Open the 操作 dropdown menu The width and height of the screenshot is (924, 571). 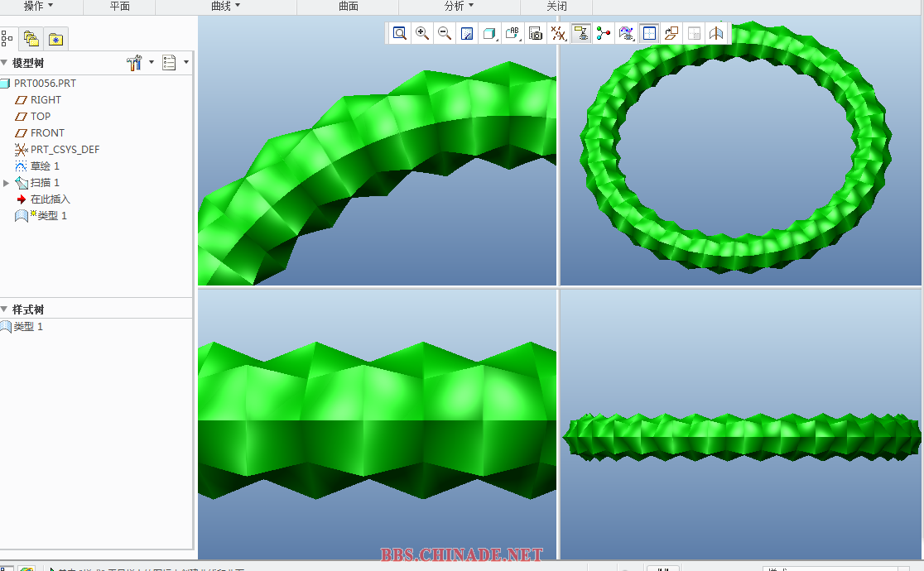click(38, 6)
